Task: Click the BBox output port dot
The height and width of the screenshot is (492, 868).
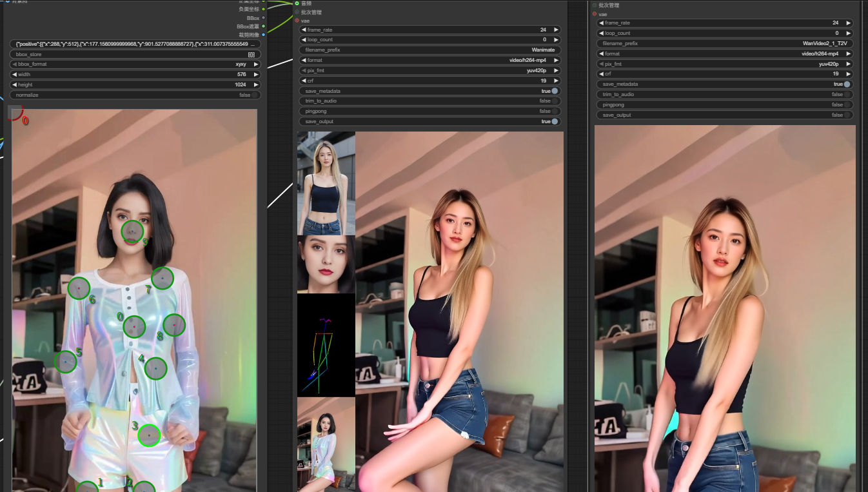Action: (x=264, y=18)
